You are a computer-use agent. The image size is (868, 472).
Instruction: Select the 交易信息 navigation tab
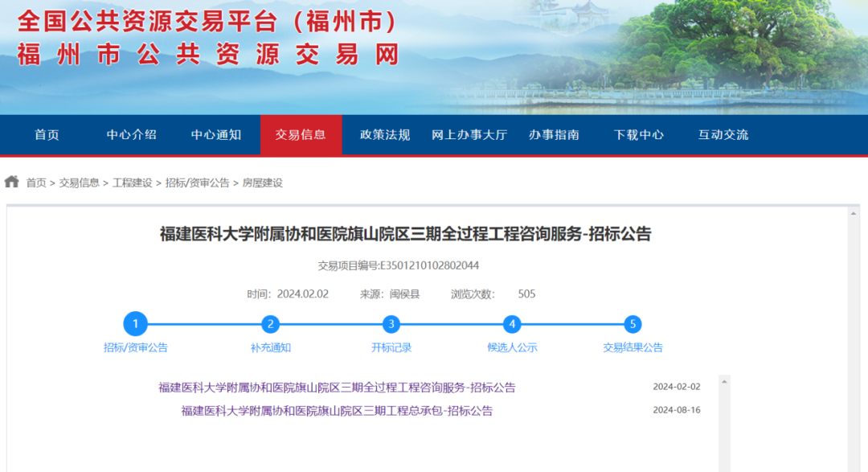301,134
